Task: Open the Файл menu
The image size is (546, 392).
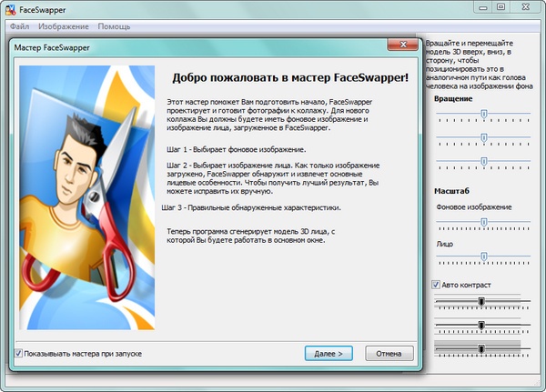Action: (18, 27)
